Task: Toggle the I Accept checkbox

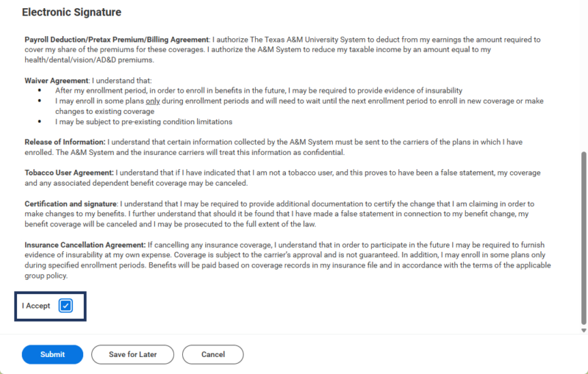Action: click(65, 306)
